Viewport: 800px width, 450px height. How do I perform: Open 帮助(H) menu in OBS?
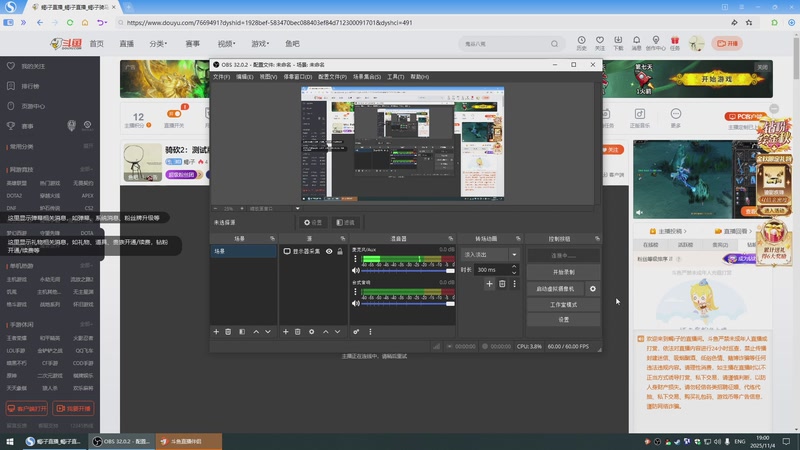(419, 77)
